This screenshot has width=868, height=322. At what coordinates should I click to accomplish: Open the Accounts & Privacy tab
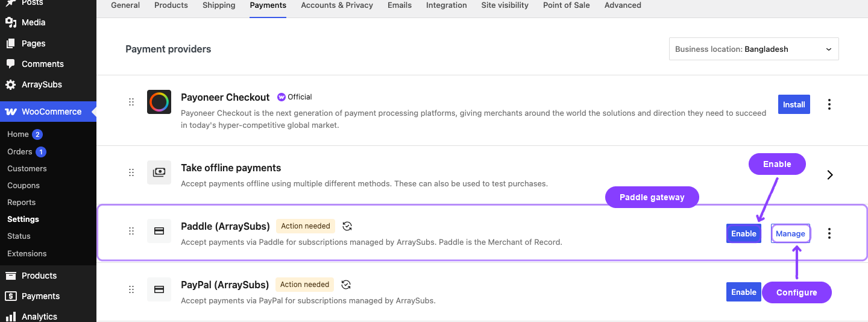337,5
